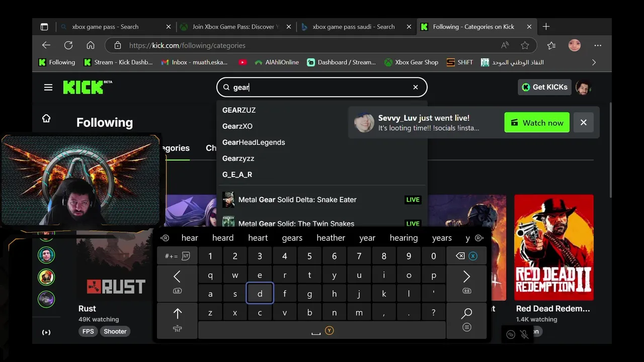
Task: Tap the backspace key on virtual keyboard
Action: (x=466, y=256)
